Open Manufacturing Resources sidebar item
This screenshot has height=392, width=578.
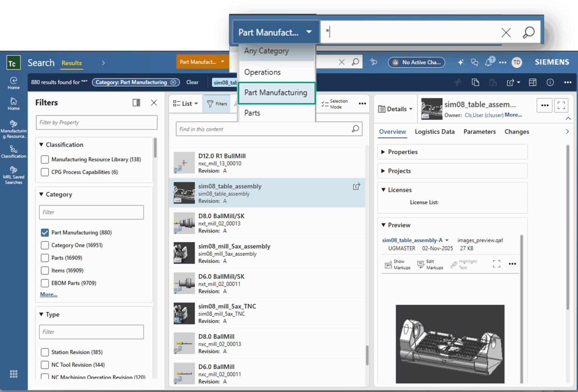[14, 129]
